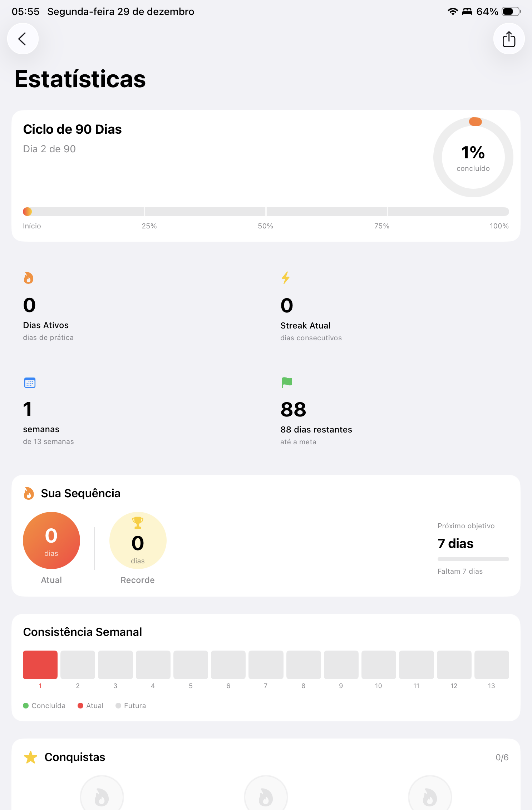The height and width of the screenshot is (810, 532).
Task: Select the Consistência Semanal section title
Action: coord(82,632)
